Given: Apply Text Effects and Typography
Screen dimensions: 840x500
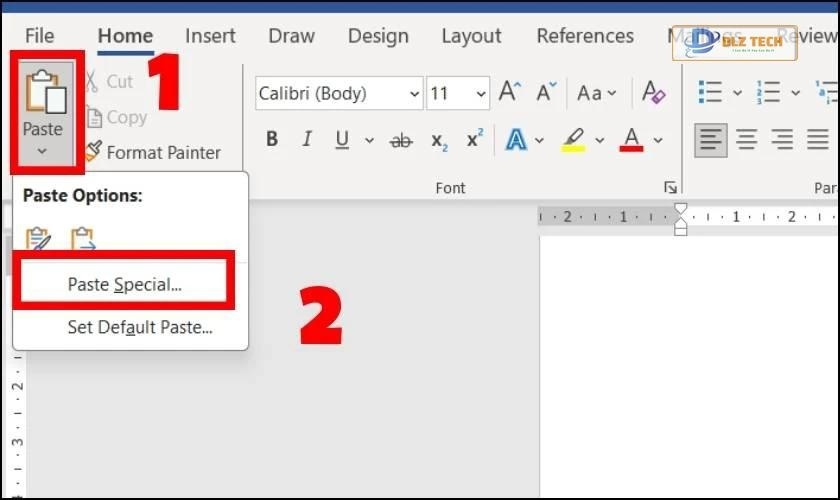Looking at the screenshot, I should point(516,140).
